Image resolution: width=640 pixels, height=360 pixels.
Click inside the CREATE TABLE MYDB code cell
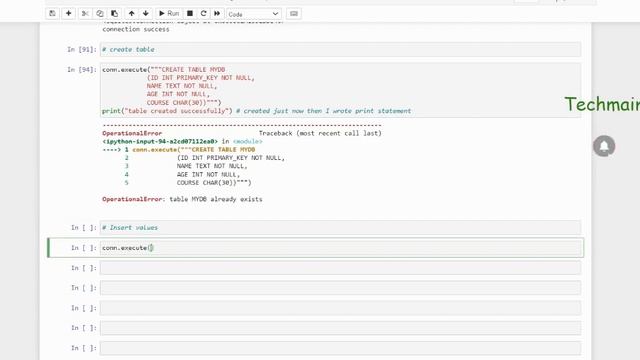[340, 90]
